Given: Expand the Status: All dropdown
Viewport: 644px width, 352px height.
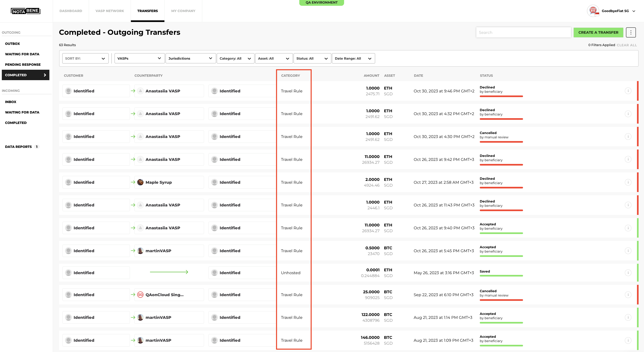Looking at the screenshot, I should click(312, 59).
